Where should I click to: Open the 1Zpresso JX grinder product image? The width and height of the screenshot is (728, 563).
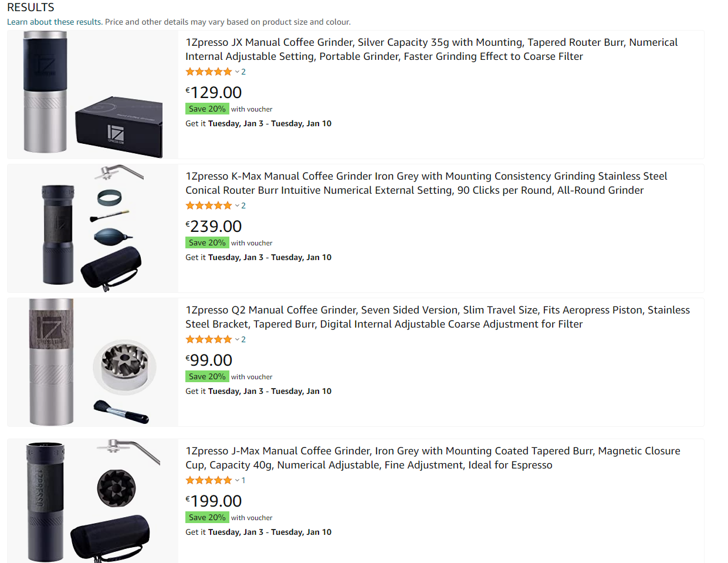coord(93,95)
